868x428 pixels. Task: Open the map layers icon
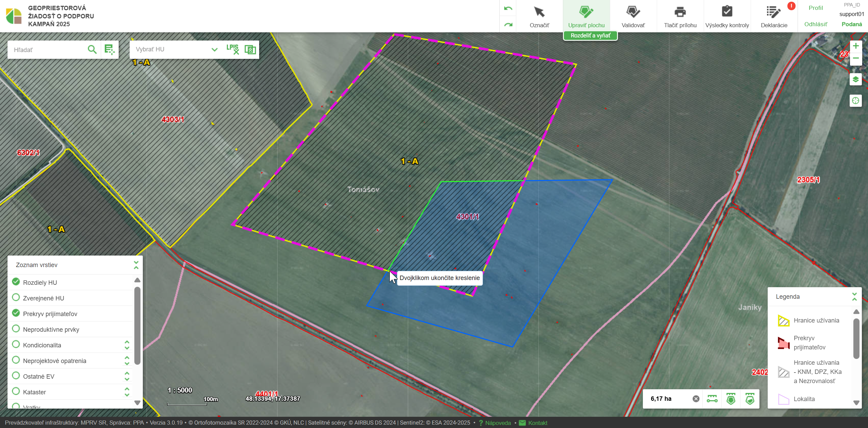pyautogui.click(x=856, y=80)
